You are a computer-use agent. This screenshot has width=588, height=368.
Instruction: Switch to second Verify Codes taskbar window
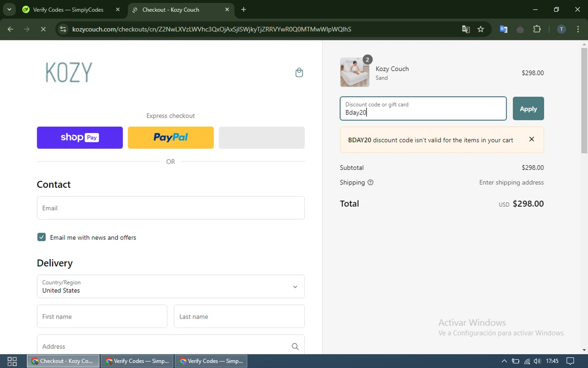pyautogui.click(x=211, y=361)
